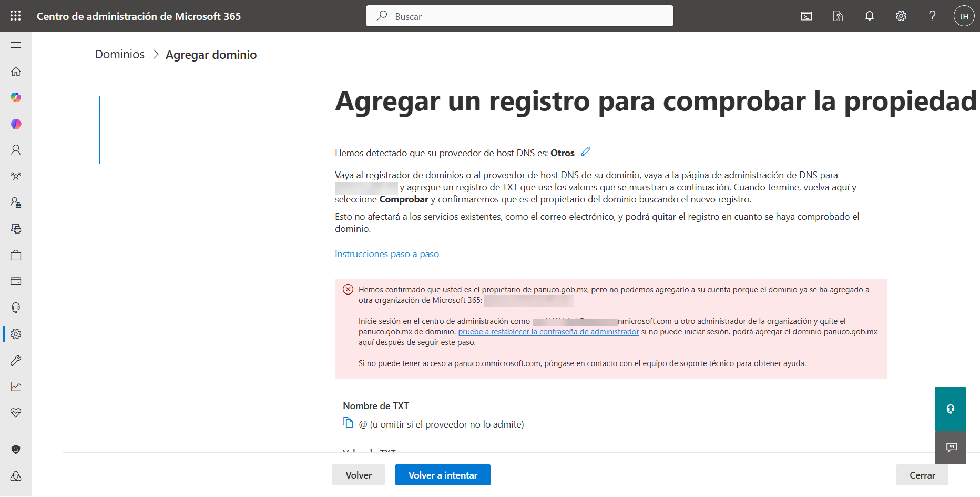Open the feedback chat widget
This screenshot has width=980, height=497.
pyautogui.click(x=951, y=448)
